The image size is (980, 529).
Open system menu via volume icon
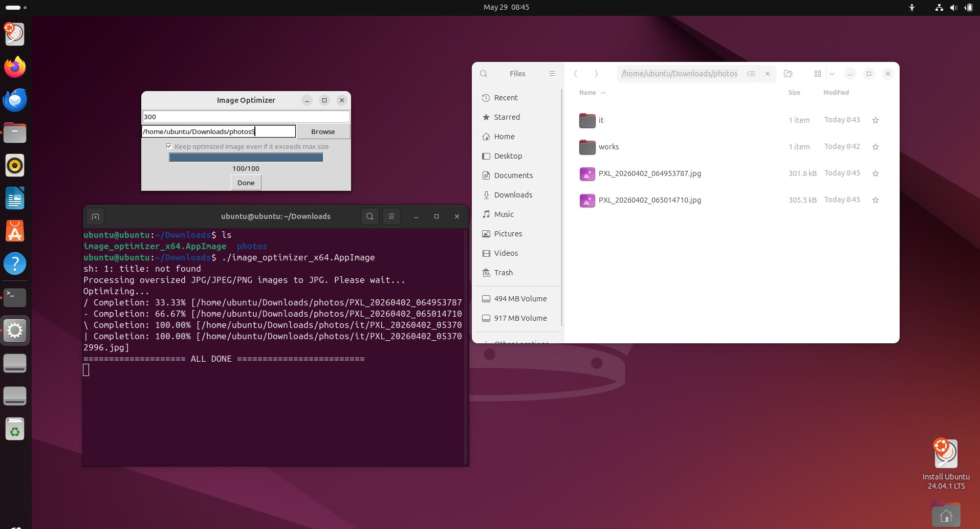(953, 8)
